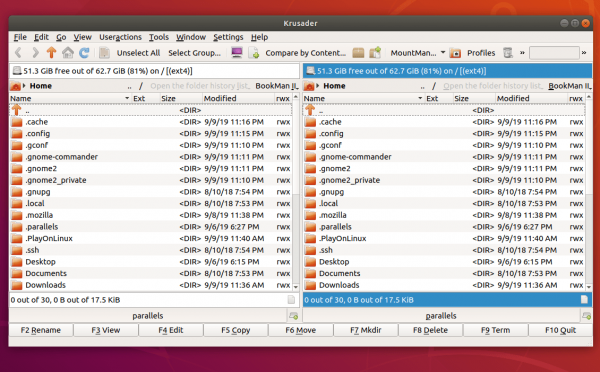Viewport: 600px width, 372px height.
Task: Go back with the left arrow icon
Action: [x=18, y=52]
